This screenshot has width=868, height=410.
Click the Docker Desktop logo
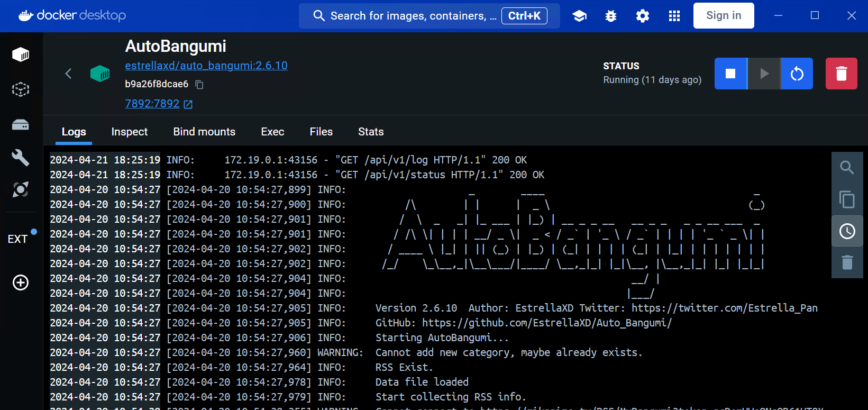coord(72,15)
